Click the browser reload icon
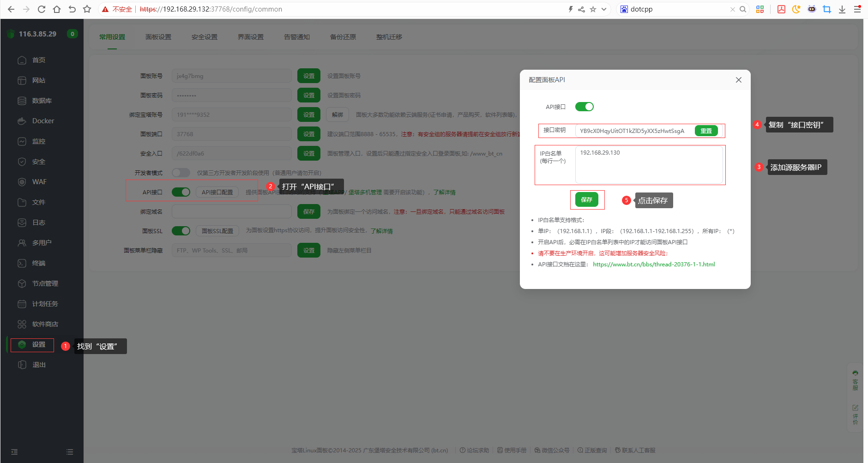 pyautogui.click(x=42, y=9)
